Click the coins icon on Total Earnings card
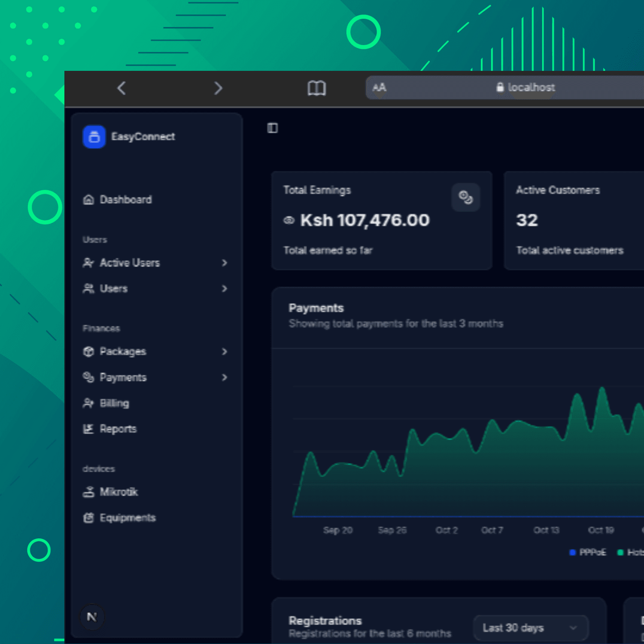 (x=466, y=197)
